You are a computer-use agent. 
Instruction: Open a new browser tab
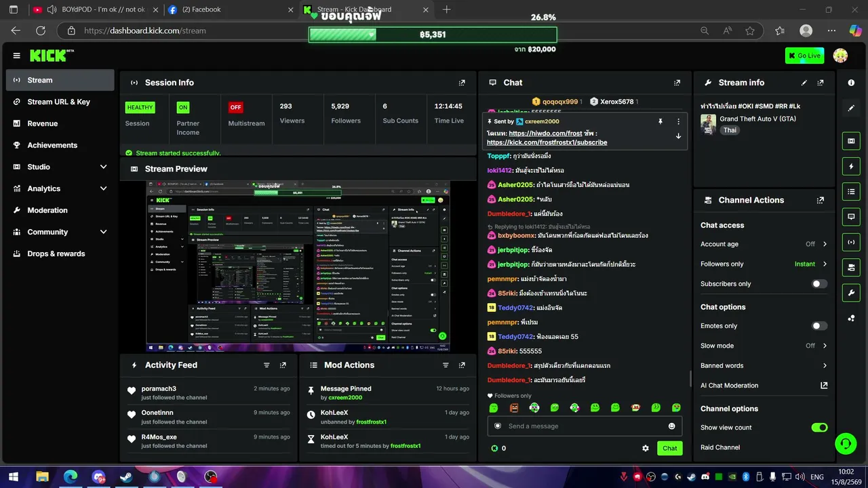coord(446,9)
